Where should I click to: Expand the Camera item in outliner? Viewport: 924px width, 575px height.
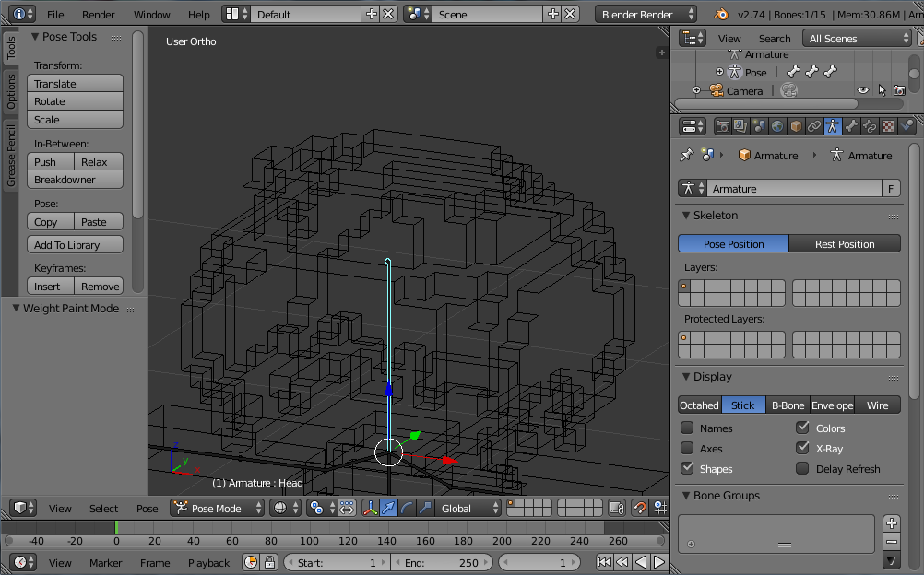697,90
